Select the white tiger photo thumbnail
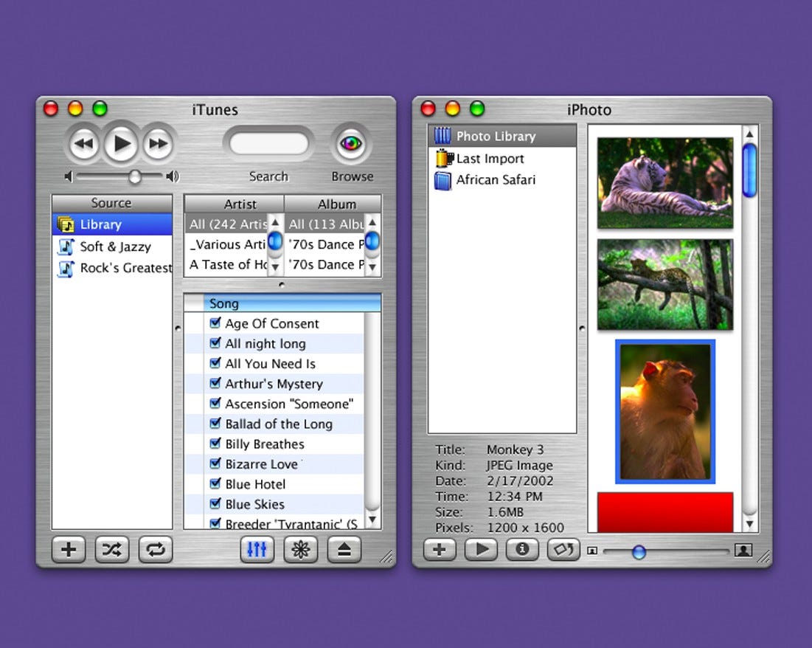 point(665,182)
